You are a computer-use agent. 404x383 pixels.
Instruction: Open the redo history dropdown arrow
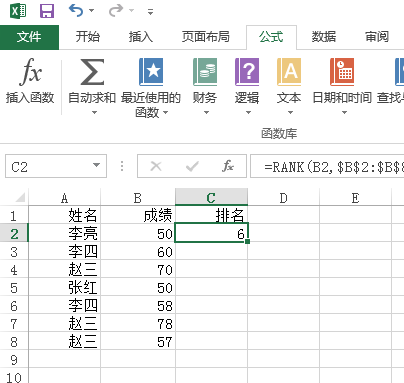(131, 11)
